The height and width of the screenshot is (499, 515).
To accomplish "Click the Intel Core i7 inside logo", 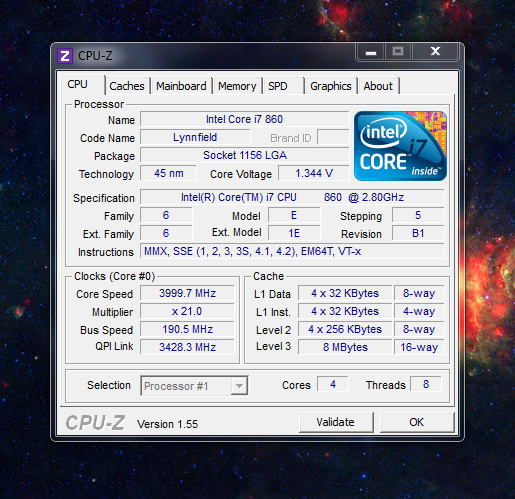I will (400, 146).
